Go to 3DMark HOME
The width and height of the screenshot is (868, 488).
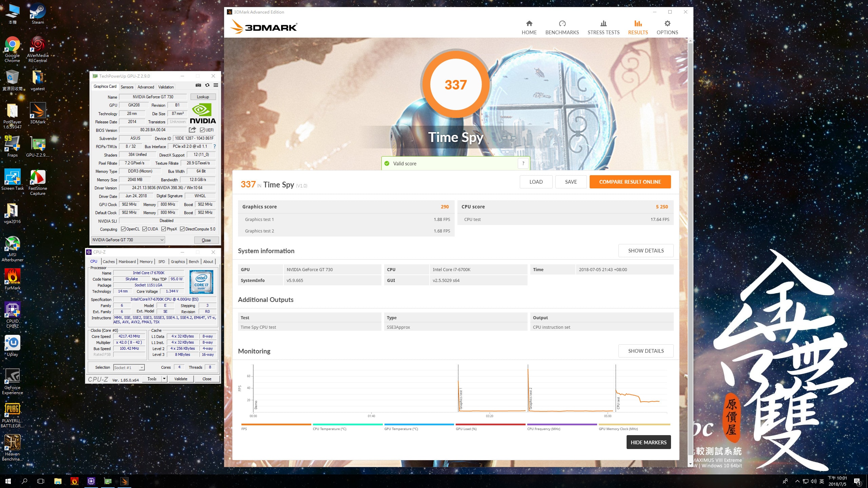[x=529, y=27]
